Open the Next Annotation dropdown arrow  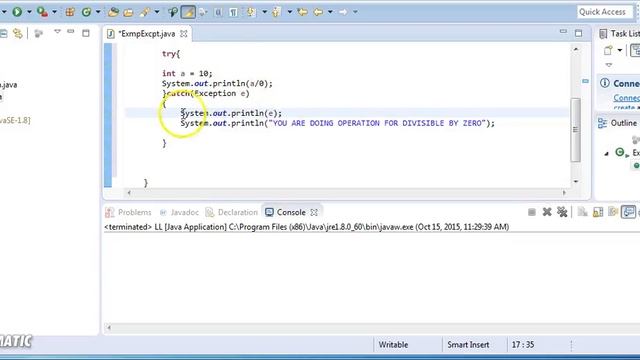click(x=264, y=12)
